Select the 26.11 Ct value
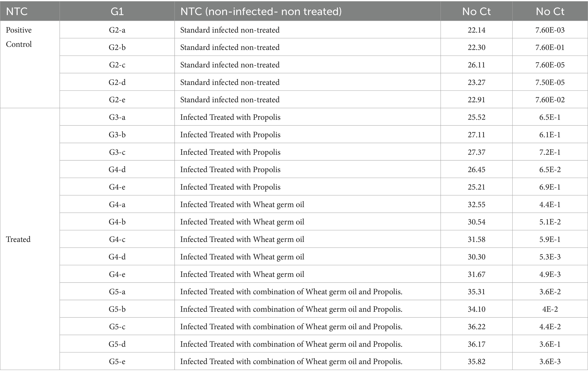 pos(477,65)
